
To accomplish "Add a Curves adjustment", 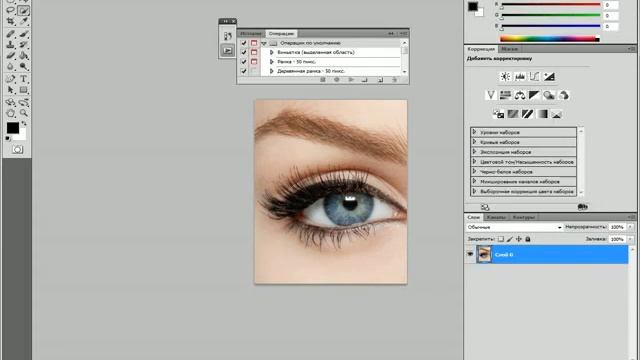I will (x=534, y=76).
